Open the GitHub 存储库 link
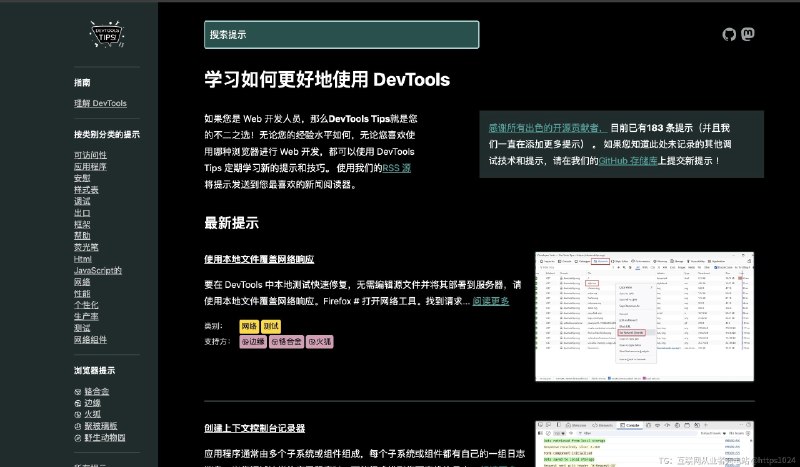Screen dimensions: 800x467 pyautogui.click(x=628, y=161)
